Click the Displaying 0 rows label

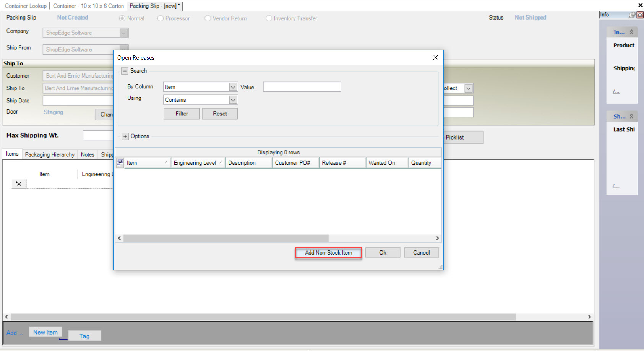pyautogui.click(x=278, y=152)
